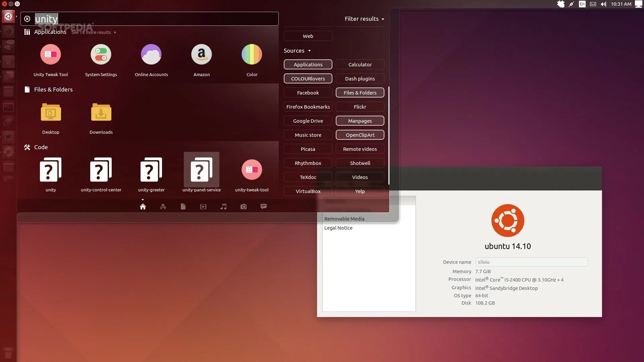Enable the Calculator source filter
Image resolution: width=644 pixels, height=362 pixels.
point(360,64)
